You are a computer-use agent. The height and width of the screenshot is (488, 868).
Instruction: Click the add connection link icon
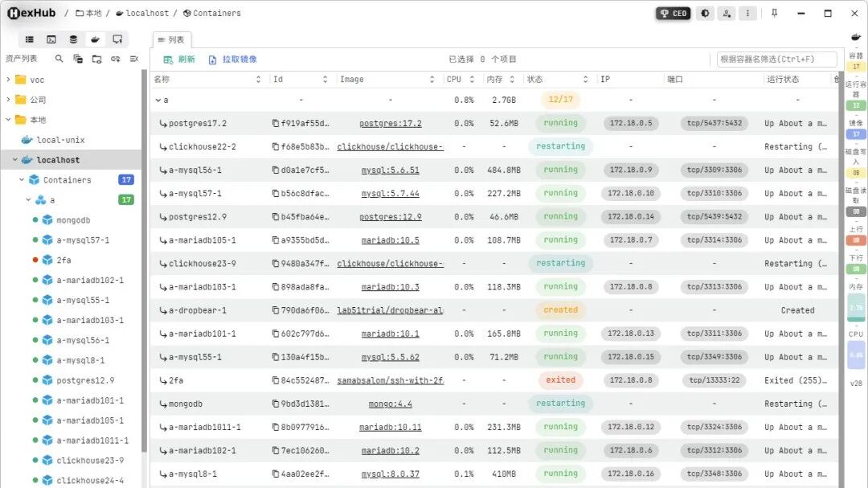[x=115, y=58]
